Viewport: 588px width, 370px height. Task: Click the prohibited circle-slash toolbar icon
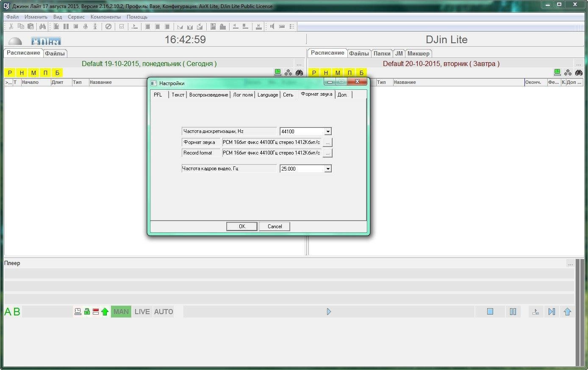tap(108, 26)
